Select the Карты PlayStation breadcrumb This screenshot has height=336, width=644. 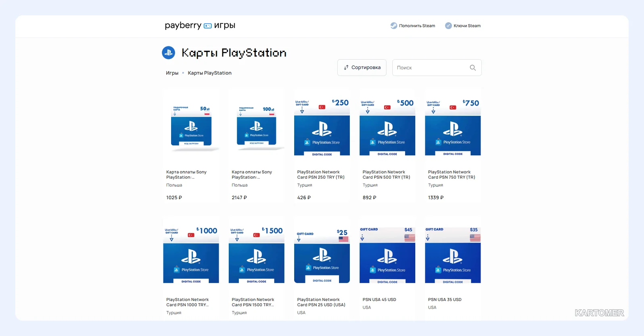210,73
